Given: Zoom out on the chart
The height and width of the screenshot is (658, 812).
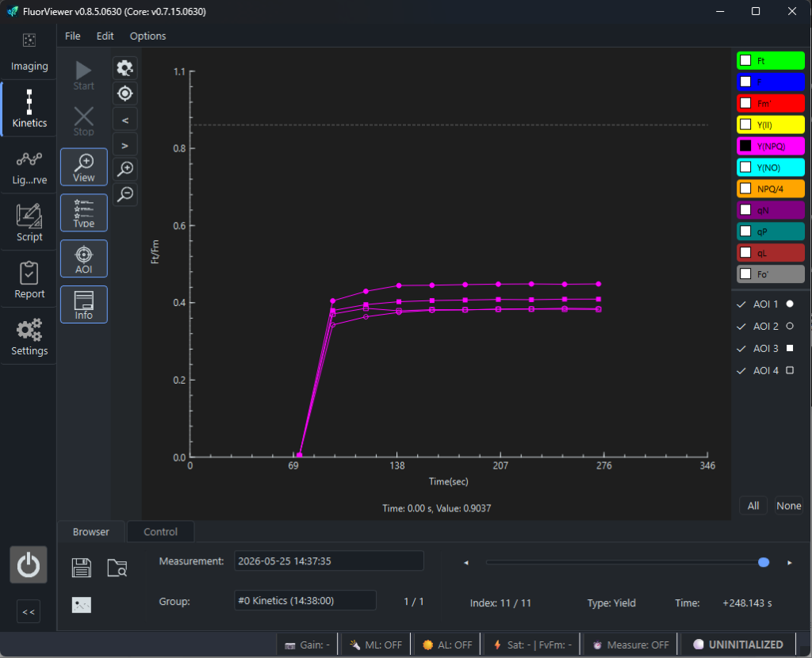Looking at the screenshot, I should coord(124,194).
